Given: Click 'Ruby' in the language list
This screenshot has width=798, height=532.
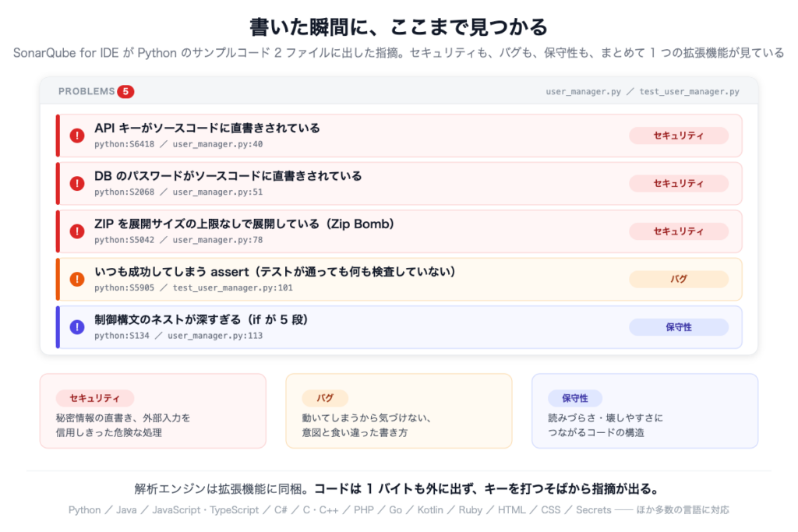Looking at the screenshot, I should pyautogui.click(x=470, y=510).
